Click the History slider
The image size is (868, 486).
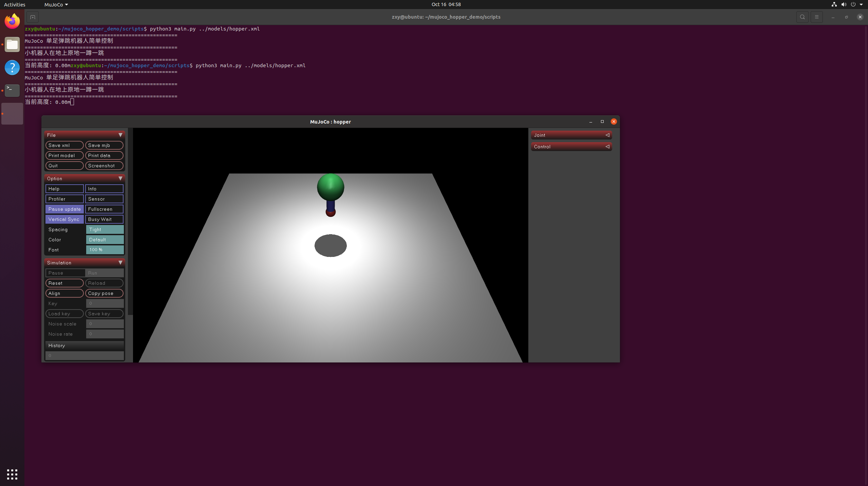[x=84, y=355]
